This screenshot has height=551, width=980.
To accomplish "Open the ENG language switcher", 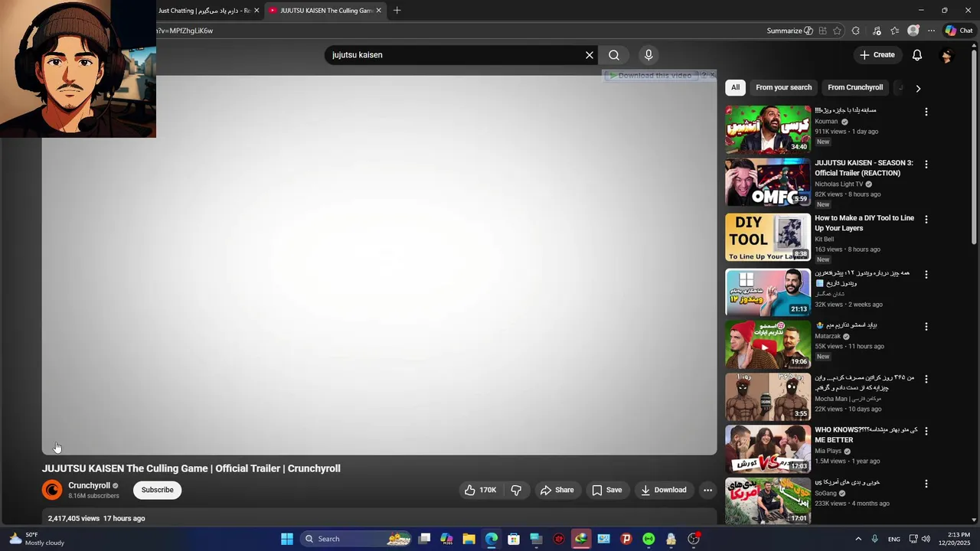I will [894, 539].
